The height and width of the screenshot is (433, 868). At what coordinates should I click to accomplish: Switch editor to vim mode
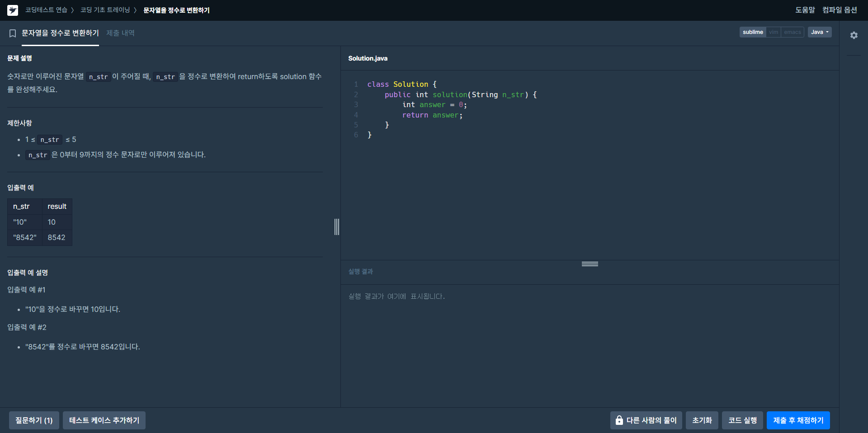(774, 32)
